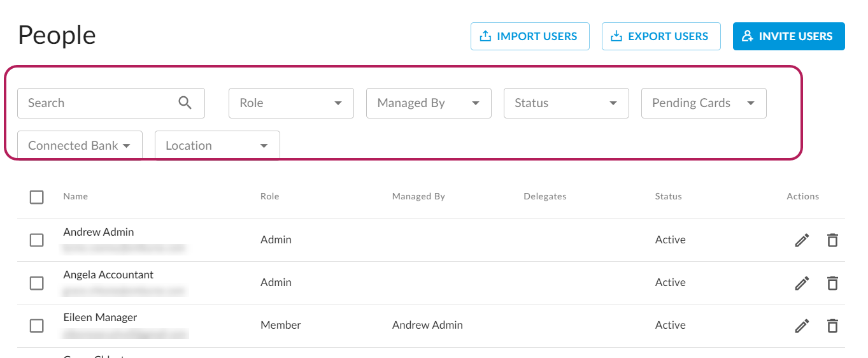The height and width of the screenshot is (358, 868).
Task: Open the Connected Bank filter dropdown
Action: [80, 146]
